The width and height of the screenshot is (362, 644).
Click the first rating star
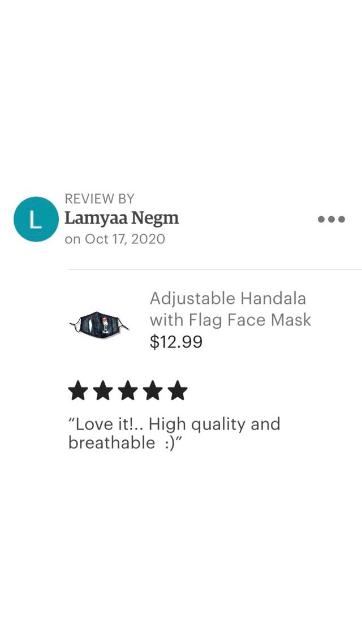(x=78, y=390)
